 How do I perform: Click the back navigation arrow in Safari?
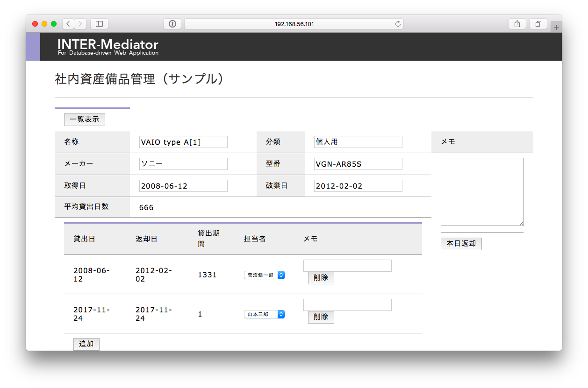(x=67, y=23)
